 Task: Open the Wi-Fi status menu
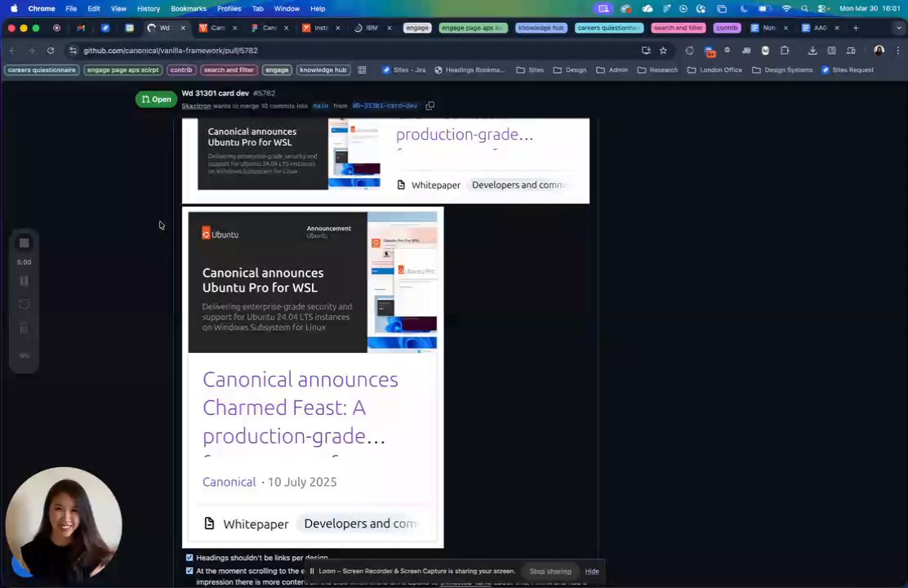786,9
